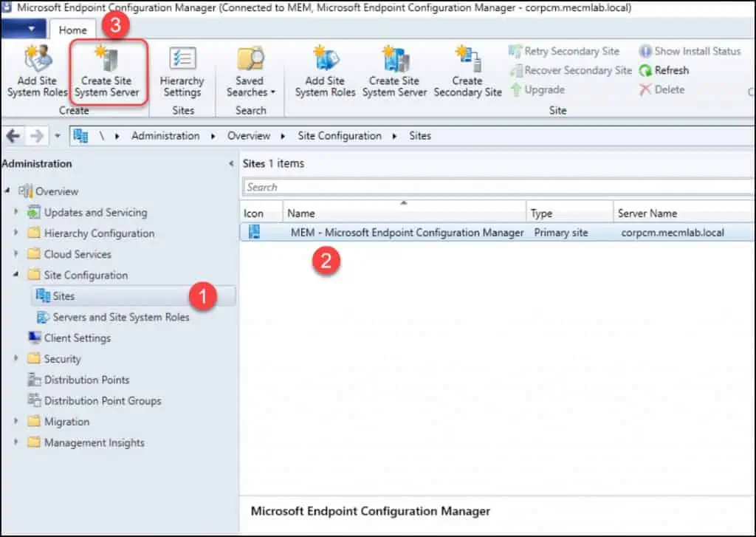
Task: Click the back navigation arrow
Action: [x=14, y=136]
